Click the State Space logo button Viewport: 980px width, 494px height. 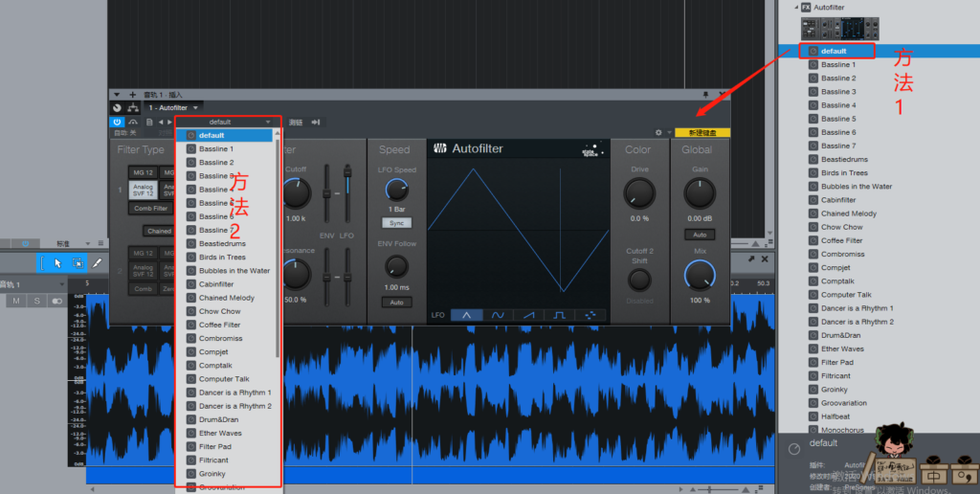click(592, 149)
